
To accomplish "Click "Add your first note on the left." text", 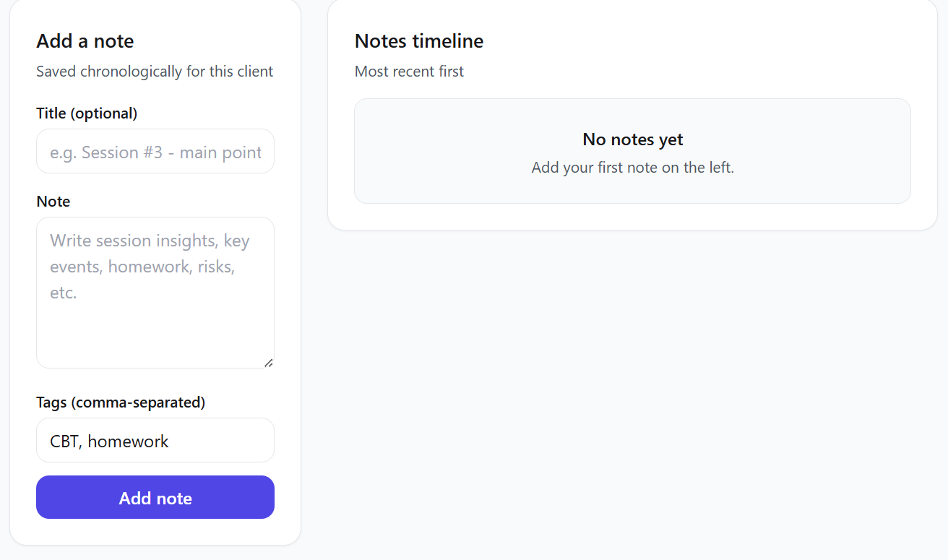I will tap(633, 168).
